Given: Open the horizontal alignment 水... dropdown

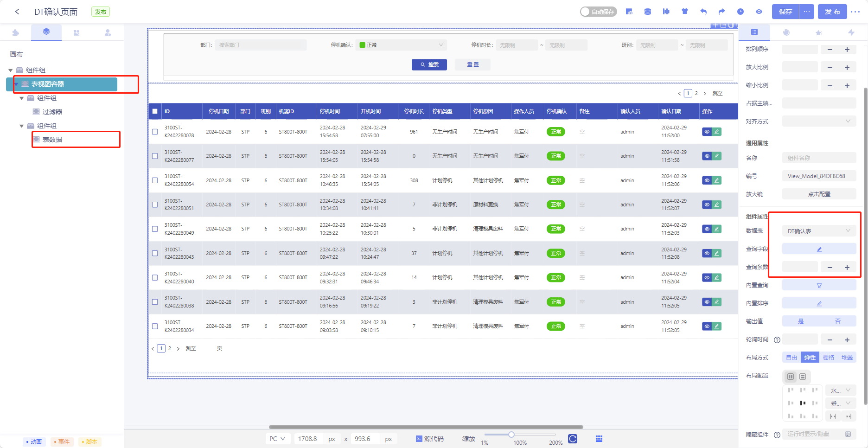Looking at the screenshot, I should 841,390.
